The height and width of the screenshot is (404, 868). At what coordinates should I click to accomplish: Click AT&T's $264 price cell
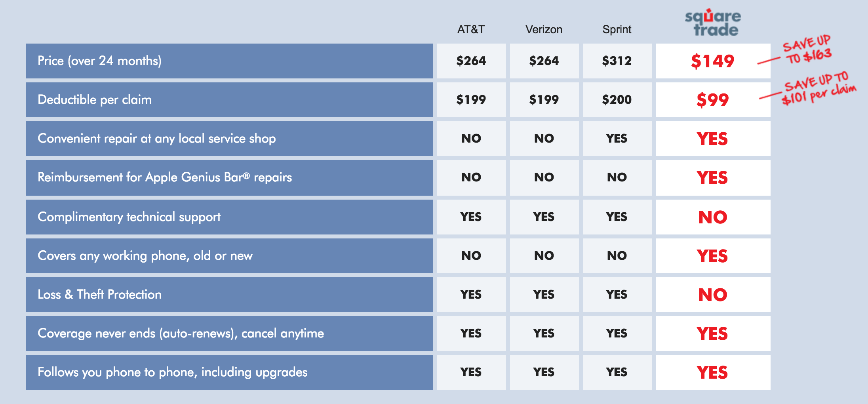pyautogui.click(x=471, y=61)
